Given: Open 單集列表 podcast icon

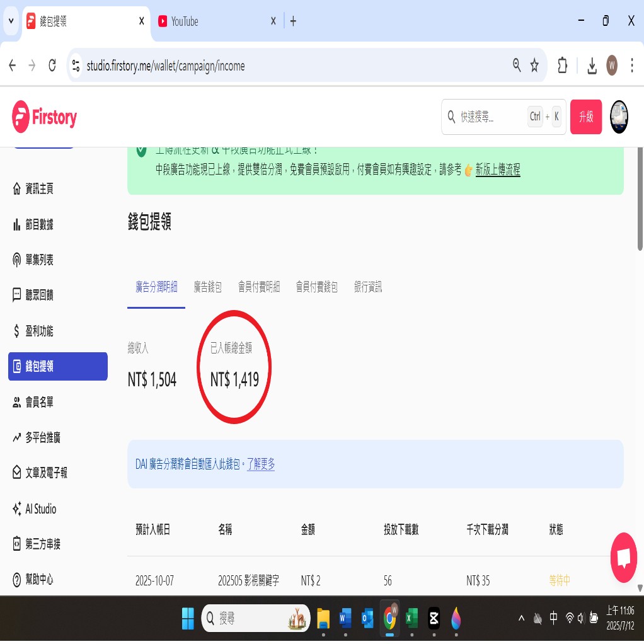Looking at the screenshot, I should coord(16,260).
